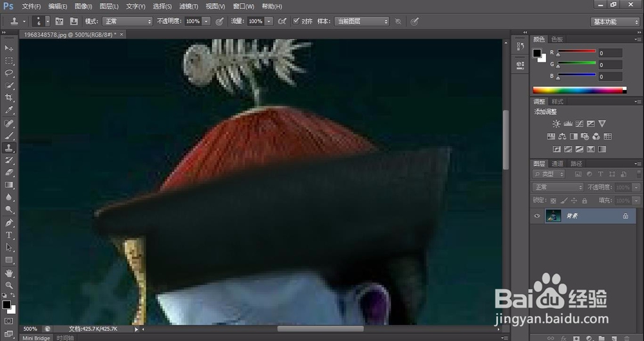Open the 文件(F) menu

pos(31,6)
